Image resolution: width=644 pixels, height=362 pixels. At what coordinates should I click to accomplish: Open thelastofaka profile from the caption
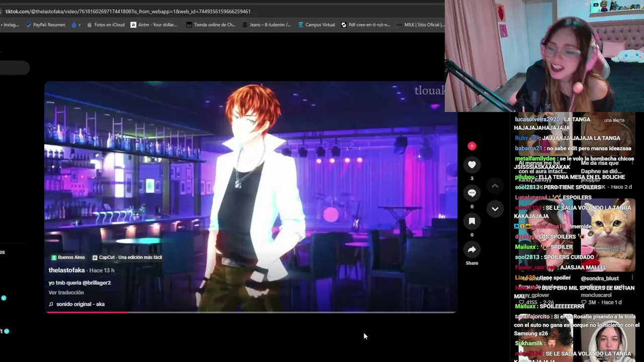66,270
